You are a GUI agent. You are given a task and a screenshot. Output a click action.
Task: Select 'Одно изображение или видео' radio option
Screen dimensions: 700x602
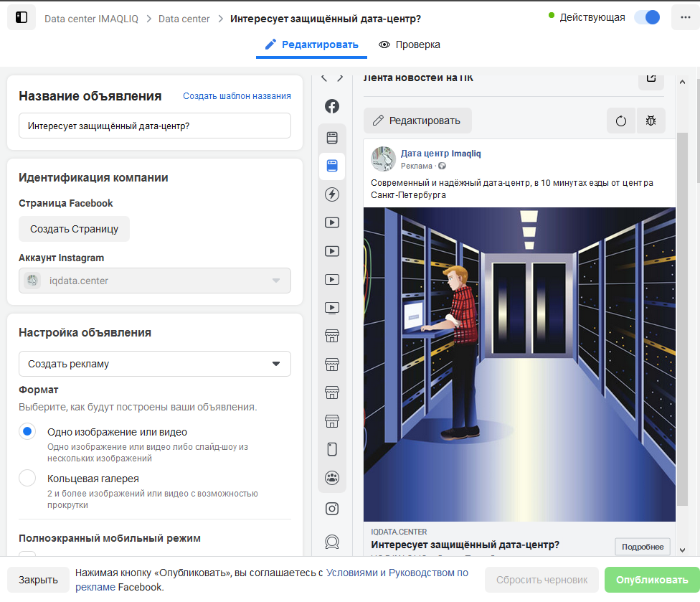point(27,432)
